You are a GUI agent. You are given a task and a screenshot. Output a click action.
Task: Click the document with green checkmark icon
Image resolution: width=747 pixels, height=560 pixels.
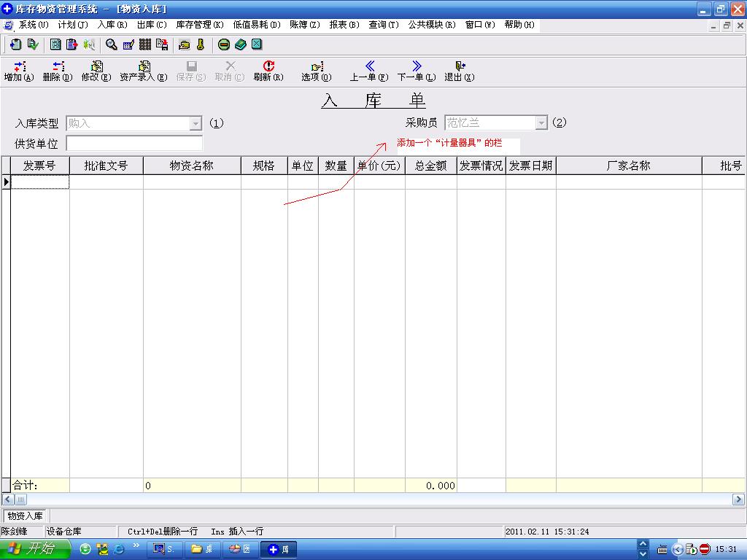pos(33,44)
